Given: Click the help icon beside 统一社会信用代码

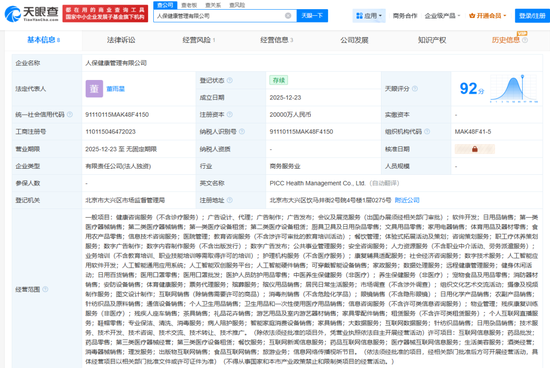Looking at the screenshot, I should [70, 114].
